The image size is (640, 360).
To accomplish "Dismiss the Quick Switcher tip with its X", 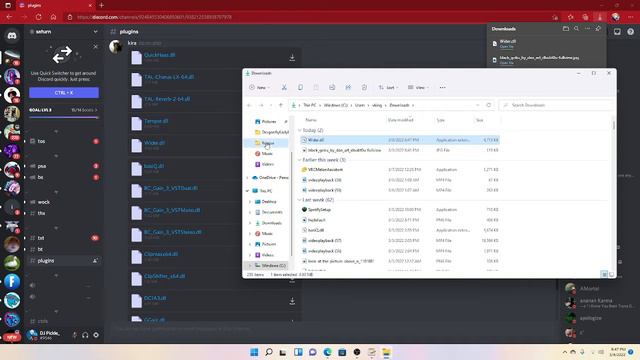I will click(x=96, y=47).
